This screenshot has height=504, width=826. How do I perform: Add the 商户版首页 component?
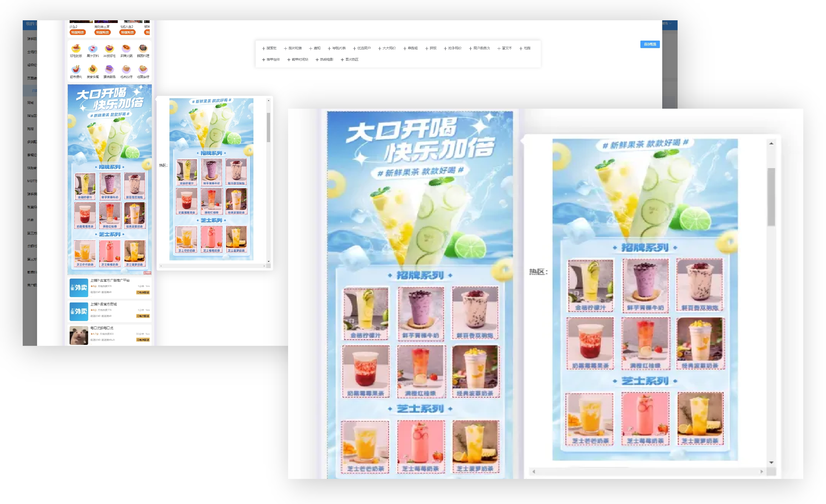click(x=479, y=48)
